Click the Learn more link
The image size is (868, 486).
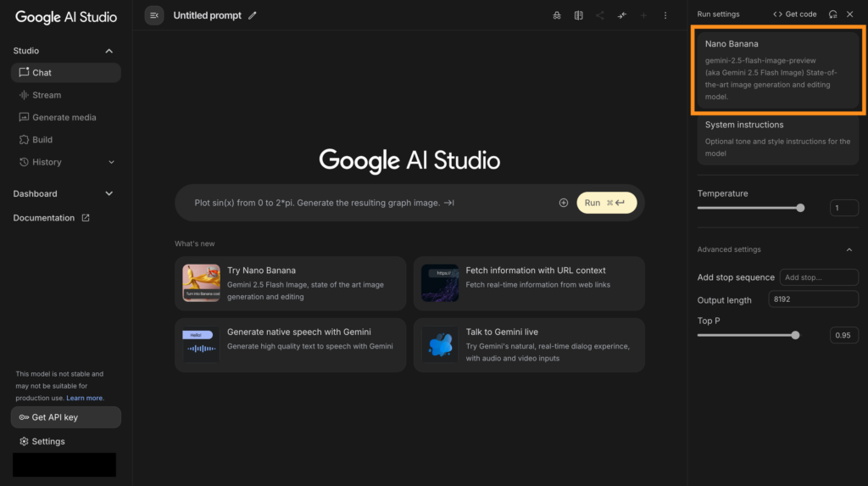point(84,398)
